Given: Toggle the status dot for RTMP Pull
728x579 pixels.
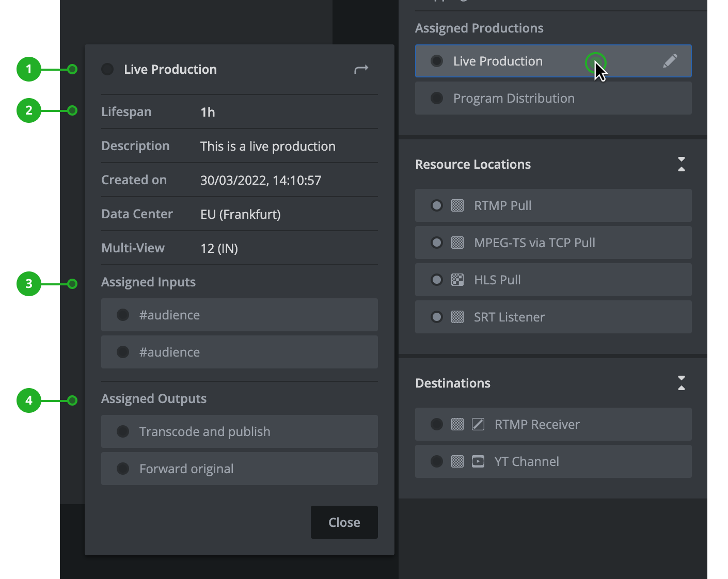Looking at the screenshot, I should tap(437, 206).
